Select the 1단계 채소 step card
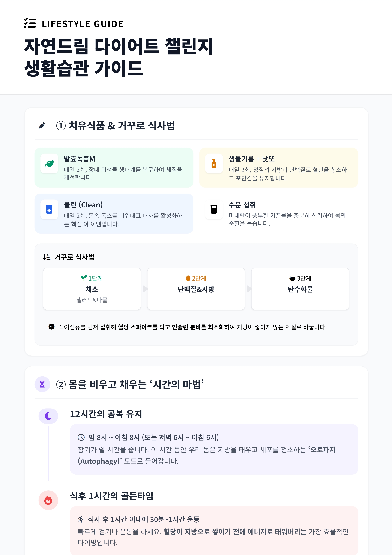The height and width of the screenshot is (555, 392). [92, 289]
